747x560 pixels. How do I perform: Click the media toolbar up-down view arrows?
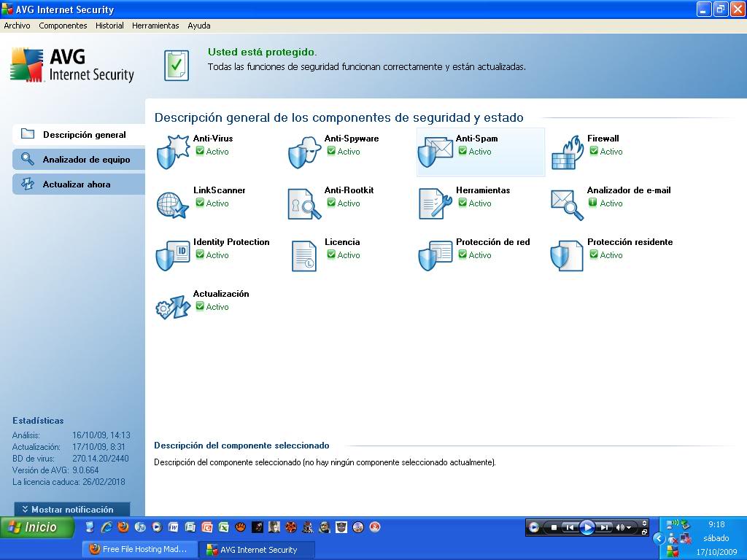pyautogui.click(x=645, y=524)
